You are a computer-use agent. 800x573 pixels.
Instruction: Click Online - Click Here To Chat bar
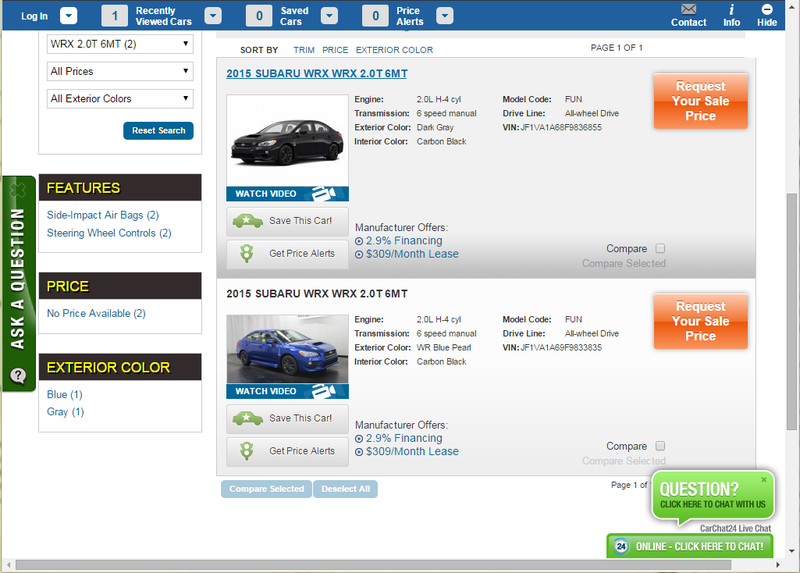[689, 546]
